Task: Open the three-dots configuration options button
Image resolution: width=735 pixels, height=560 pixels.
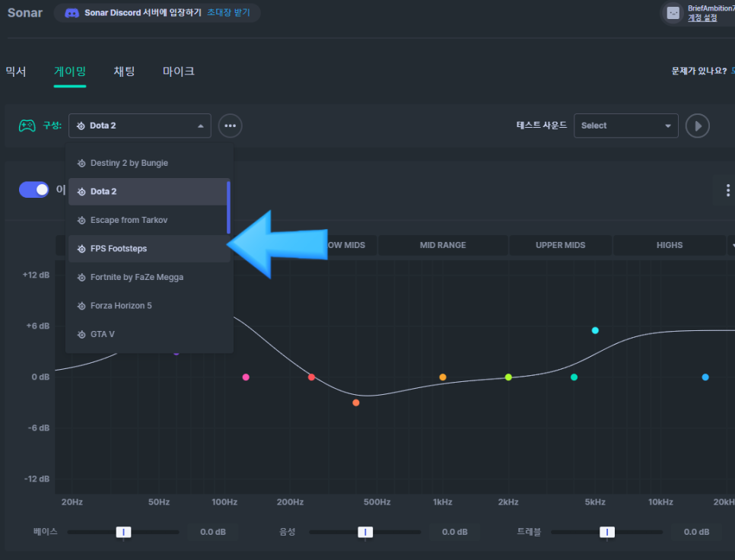Action: point(230,126)
